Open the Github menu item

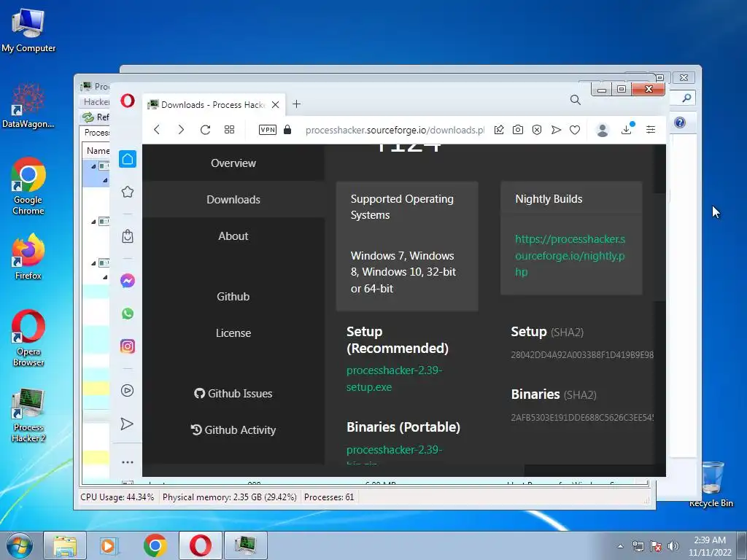click(x=233, y=296)
